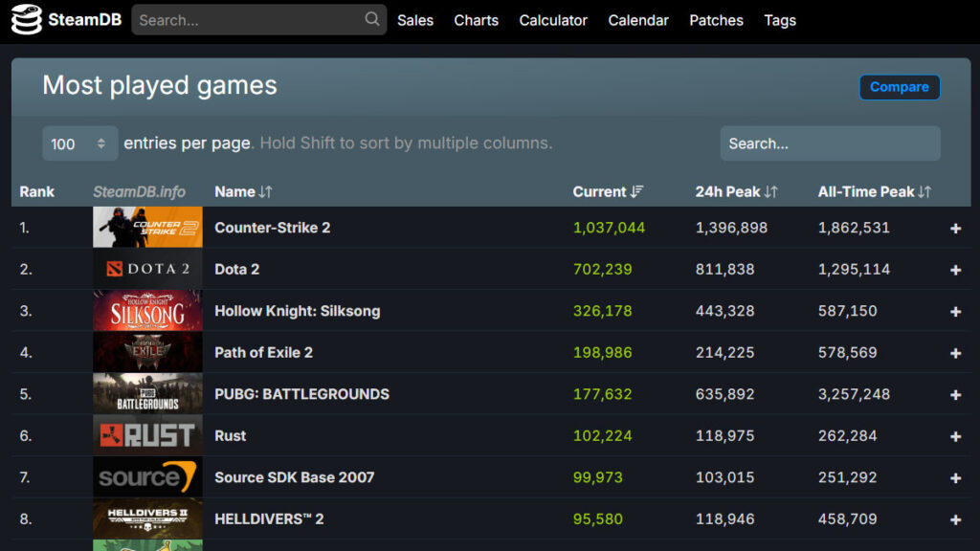Click the table search box
The width and height of the screenshot is (980, 551).
(x=829, y=143)
